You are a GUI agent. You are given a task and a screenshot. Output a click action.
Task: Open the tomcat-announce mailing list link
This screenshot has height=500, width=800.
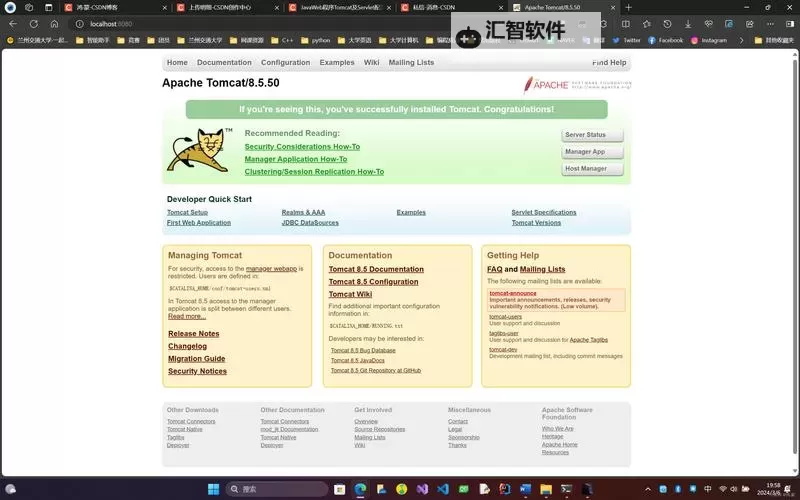513,293
